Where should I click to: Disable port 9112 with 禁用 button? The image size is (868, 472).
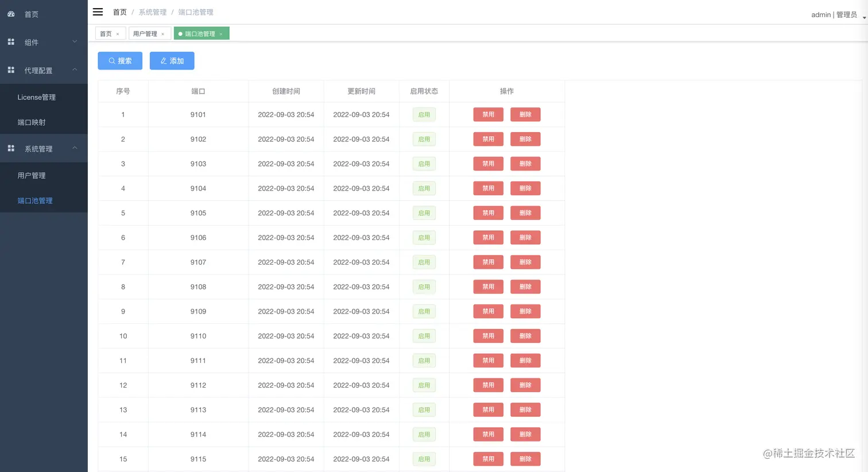[x=488, y=385]
